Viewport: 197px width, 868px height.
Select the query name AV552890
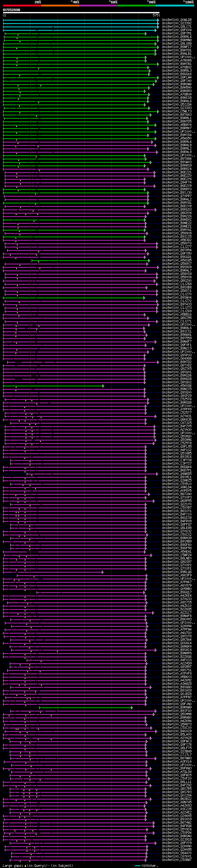(11, 10)
